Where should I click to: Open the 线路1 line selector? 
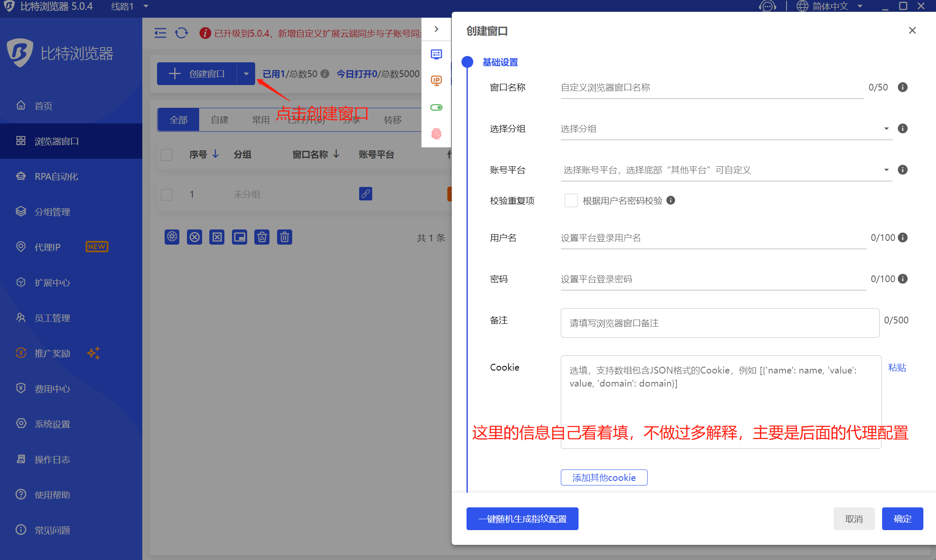pyautogui.click(x=130, y=6)
